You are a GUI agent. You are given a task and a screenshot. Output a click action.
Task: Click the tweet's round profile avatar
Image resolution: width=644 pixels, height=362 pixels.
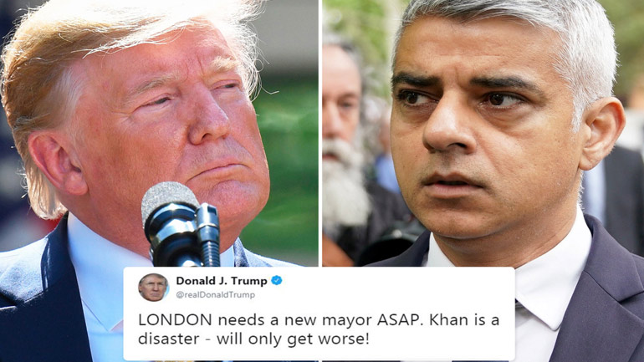pyautogui.click(x=153, y=288)
